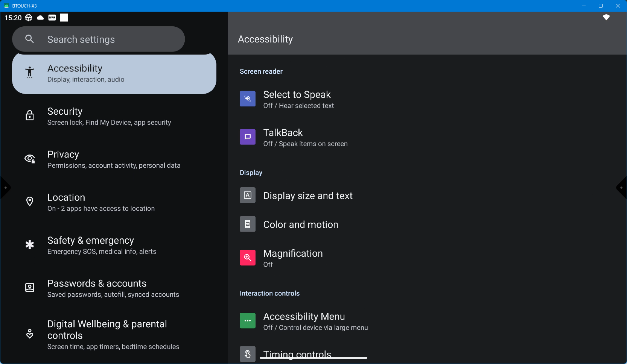Select the Accessibility category in sidebar

(x=114, y=73)
